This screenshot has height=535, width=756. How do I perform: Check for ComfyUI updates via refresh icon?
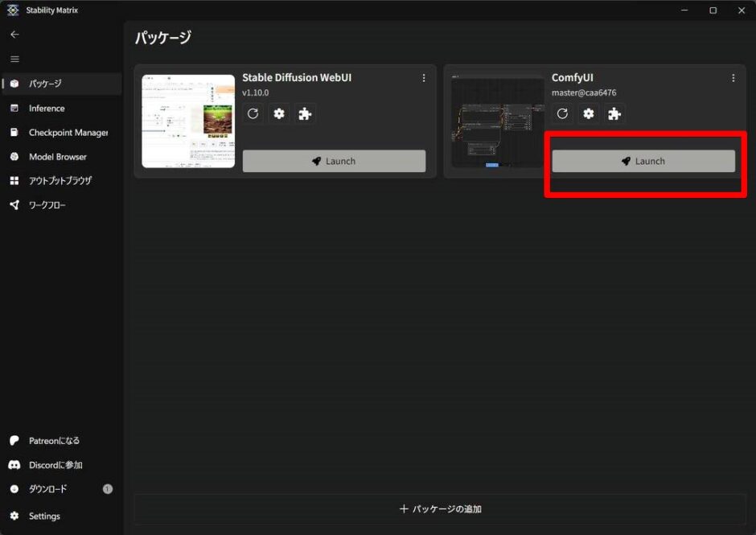coord(561,113)
